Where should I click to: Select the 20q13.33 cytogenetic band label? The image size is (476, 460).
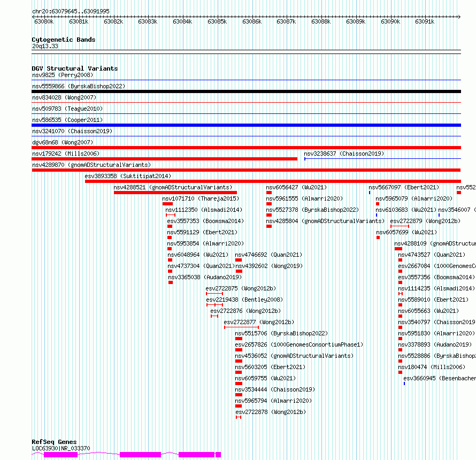45,46
